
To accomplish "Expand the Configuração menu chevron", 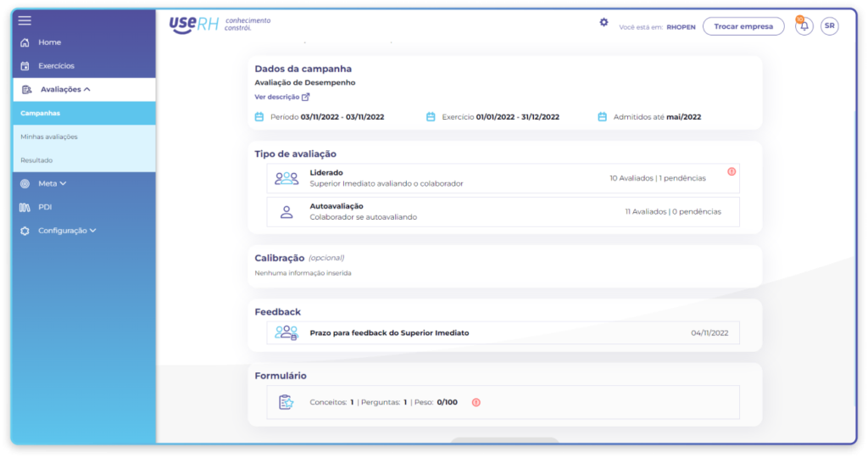I will (93, 231).
